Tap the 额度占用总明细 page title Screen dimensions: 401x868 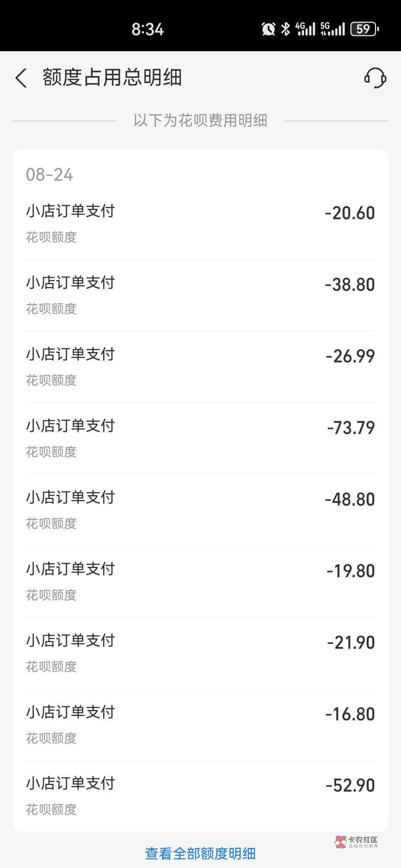tap(112, 78)
